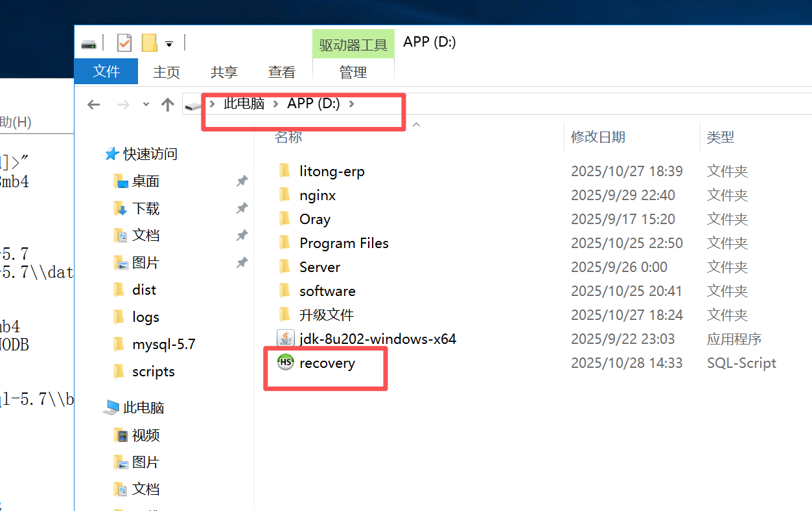Select the software folder icon

coord(284,290)
